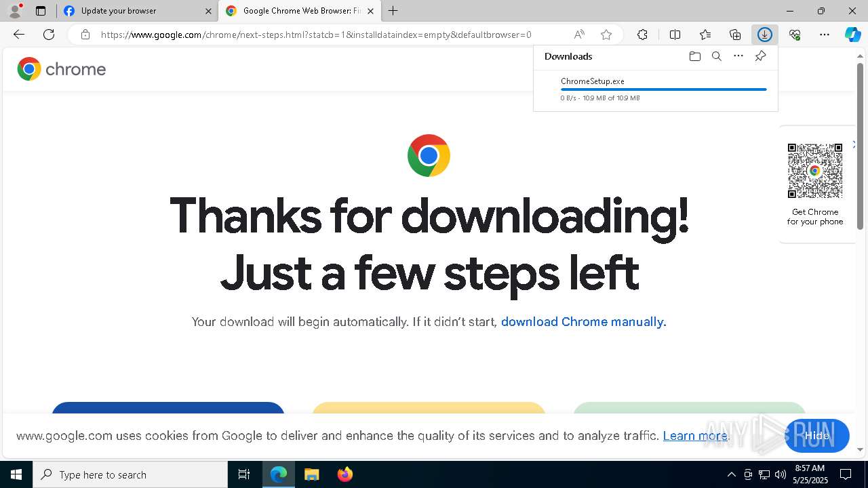Search downloads with magnifier icon
868x488 pixels.
coord(716,56)
